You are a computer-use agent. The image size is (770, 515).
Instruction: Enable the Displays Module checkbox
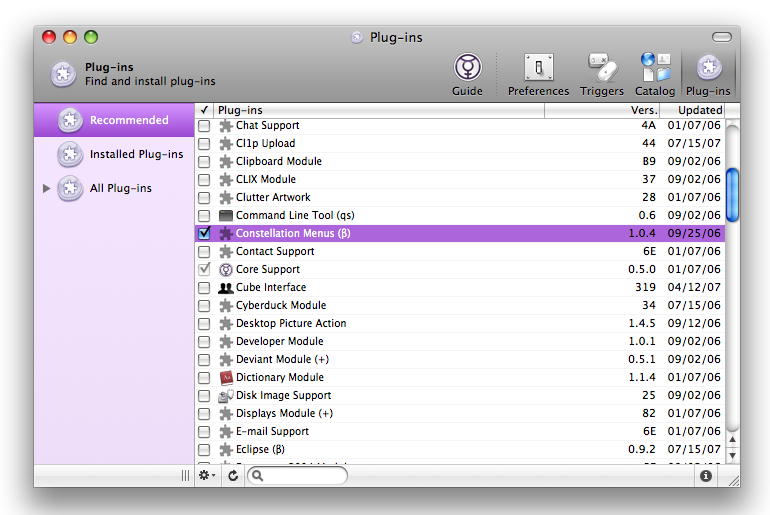204,414
